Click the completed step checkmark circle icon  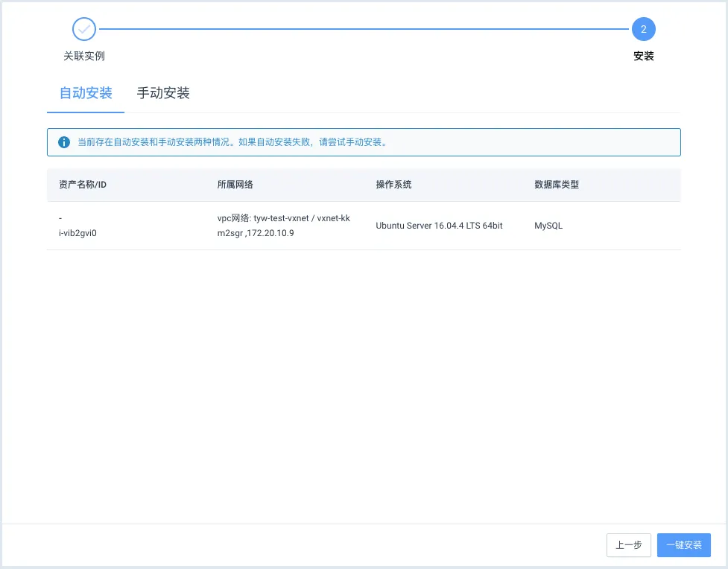click(84, 30)
